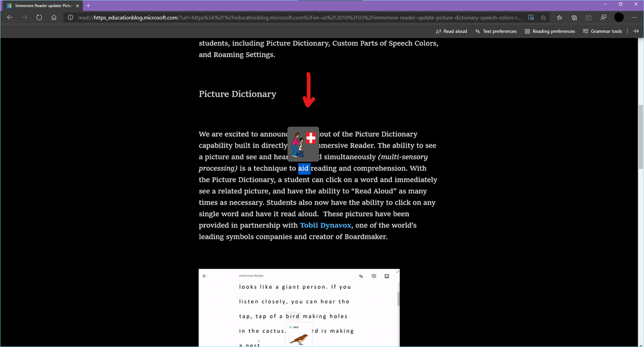644x347 pixels.
Task: Click the text '(multi-sensory' in paragraph
Action: coord(403,157)
